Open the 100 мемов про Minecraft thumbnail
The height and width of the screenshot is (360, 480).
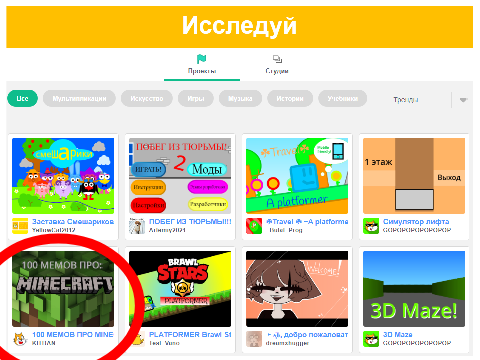[x=63, y=289]
